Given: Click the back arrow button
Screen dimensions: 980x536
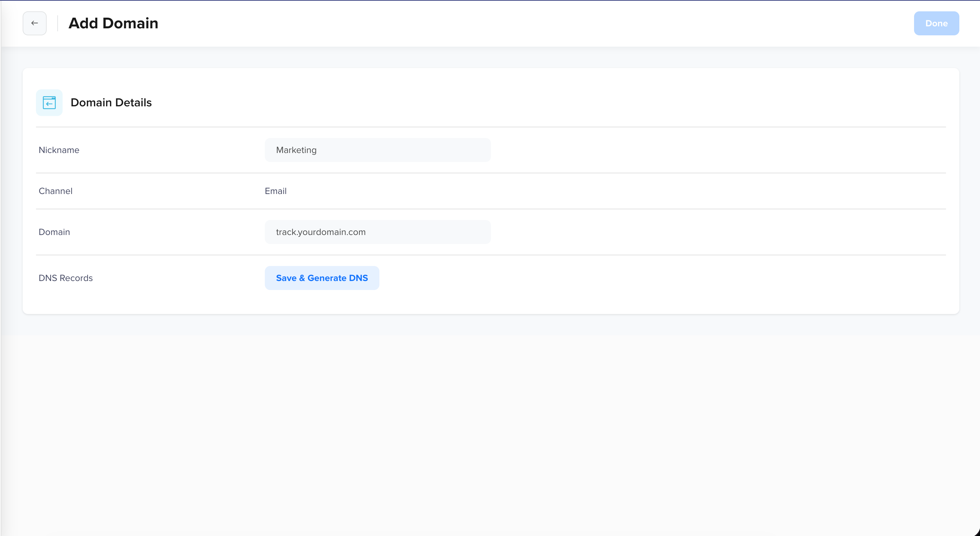Looking at the screenshot, I should click(35, 23).
